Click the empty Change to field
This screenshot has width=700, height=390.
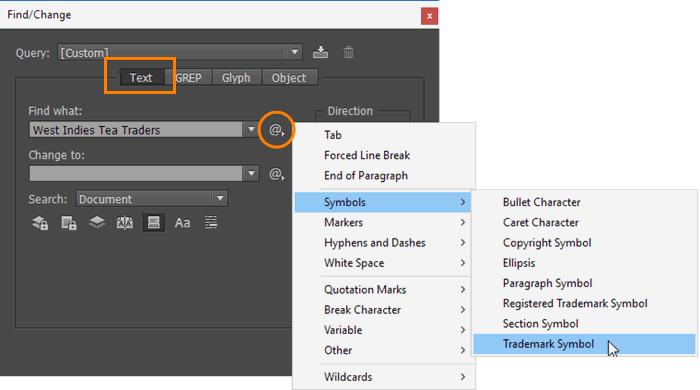click(136, 173)
